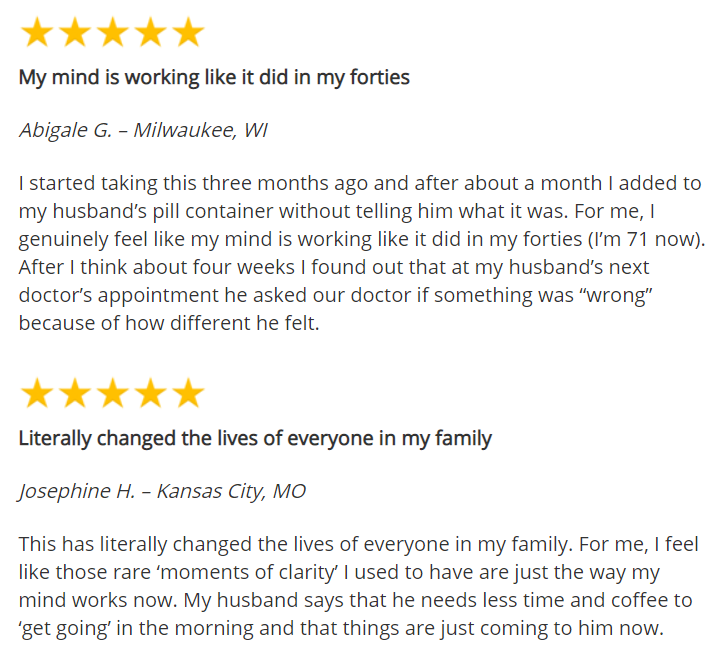The width and height of the screenshot is (726, 658).
Task: Click the first star in Josephine's review rating
Action: (37, 394)
